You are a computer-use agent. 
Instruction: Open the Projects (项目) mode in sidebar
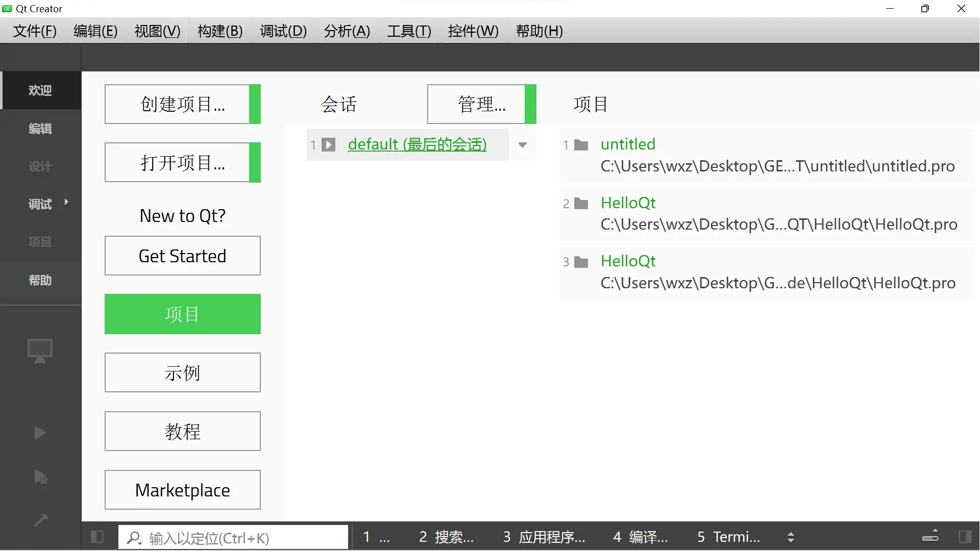click(40, 242)
